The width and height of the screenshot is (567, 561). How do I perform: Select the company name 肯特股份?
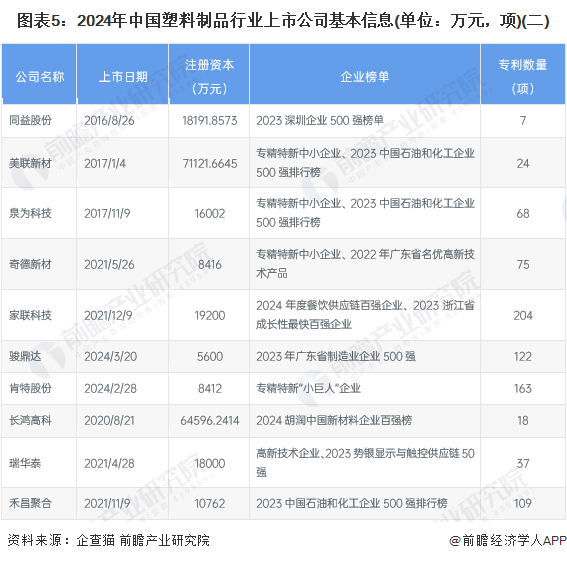tap(30, 388)
